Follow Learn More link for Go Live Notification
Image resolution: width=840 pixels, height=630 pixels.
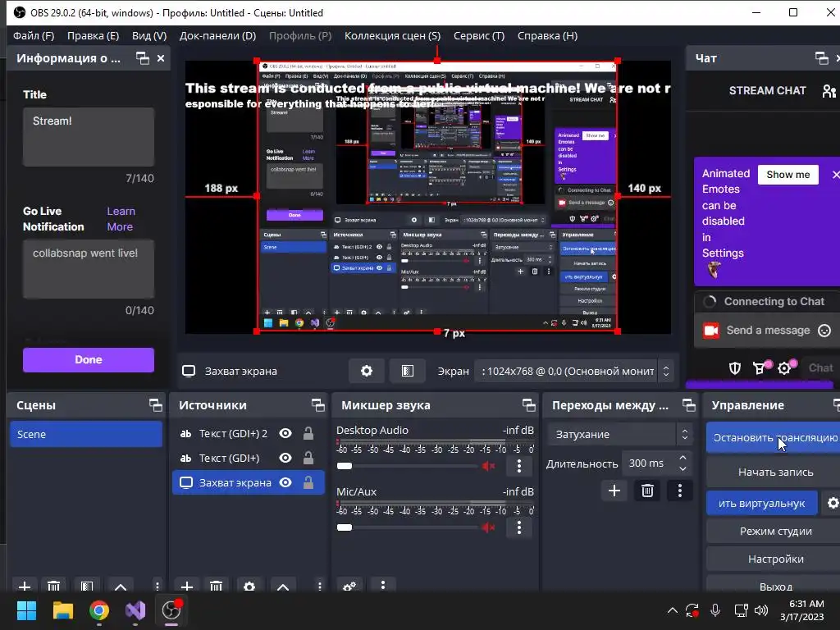(x=121, y=219)
